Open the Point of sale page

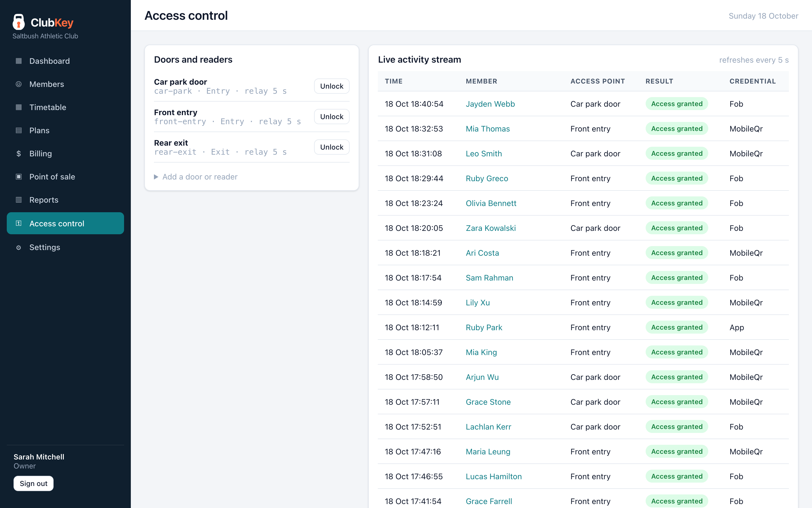click(65, 177)
